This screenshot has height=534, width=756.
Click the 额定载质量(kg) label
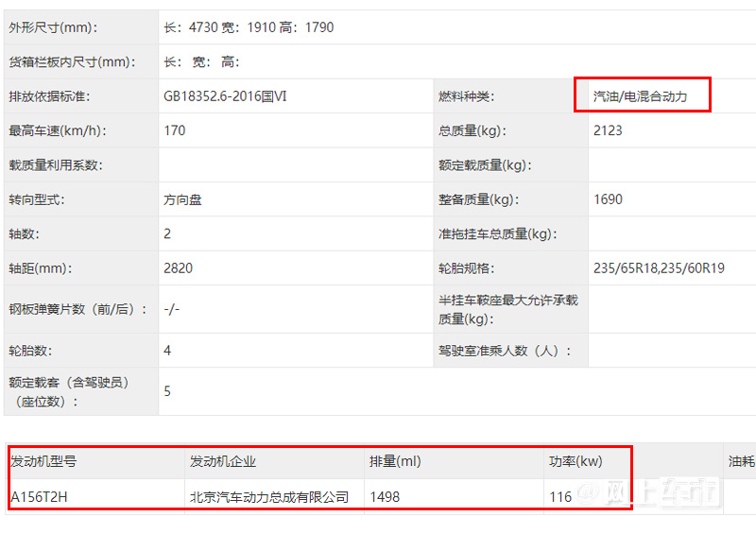pos(485,165)
